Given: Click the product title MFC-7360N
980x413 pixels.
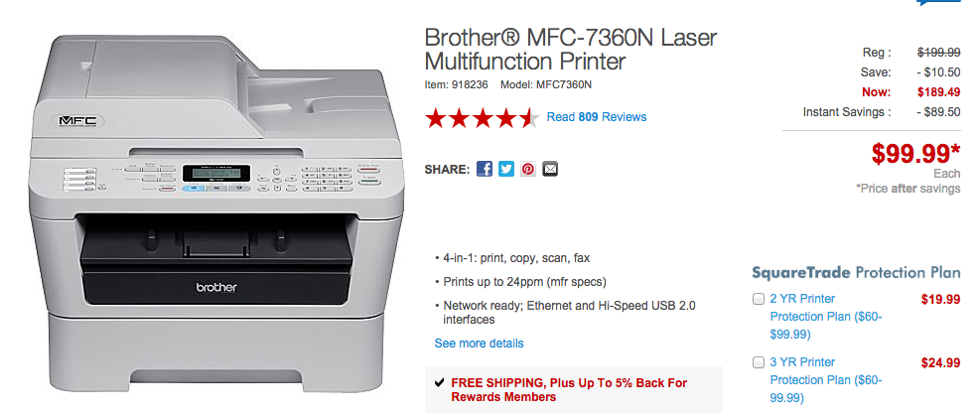Looking at the screenshot, I should pyautogui.click(x=571, y=50).
